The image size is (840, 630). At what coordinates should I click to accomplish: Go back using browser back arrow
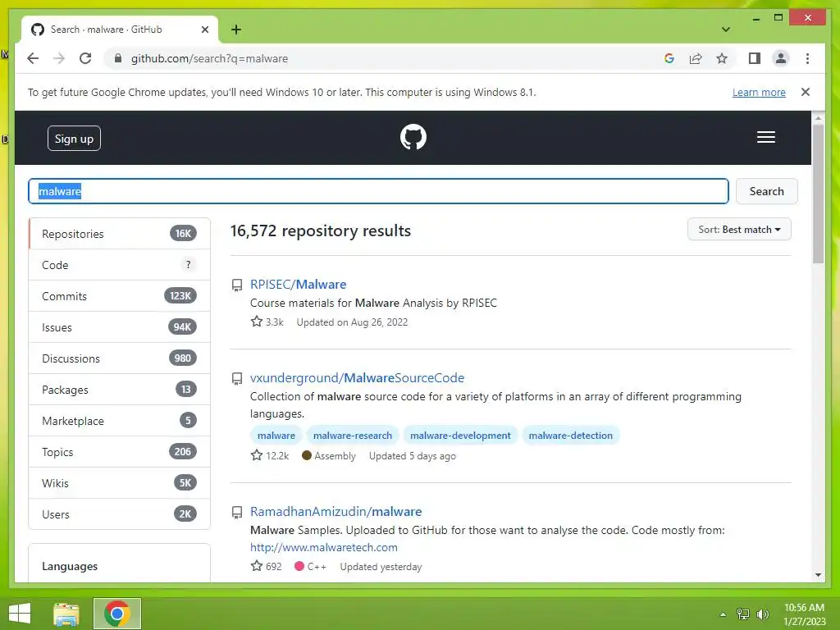coord(33,58)
